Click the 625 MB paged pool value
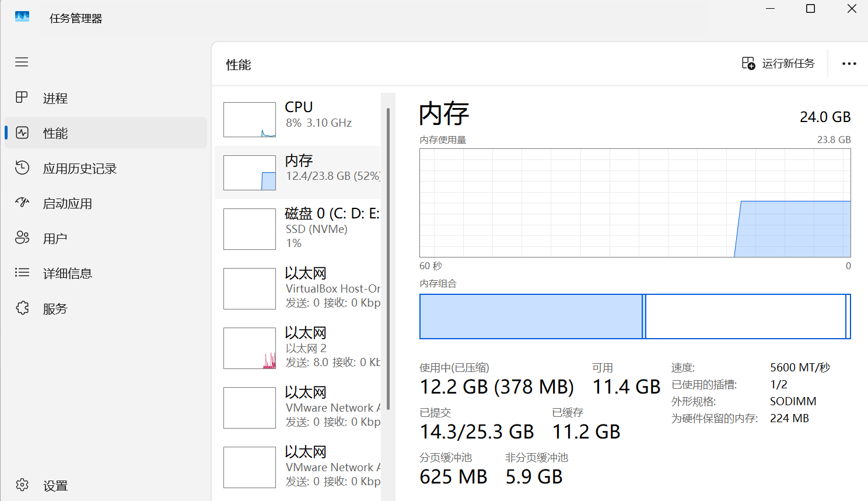This screenshot has width=868, height=501. click(453, 476)
